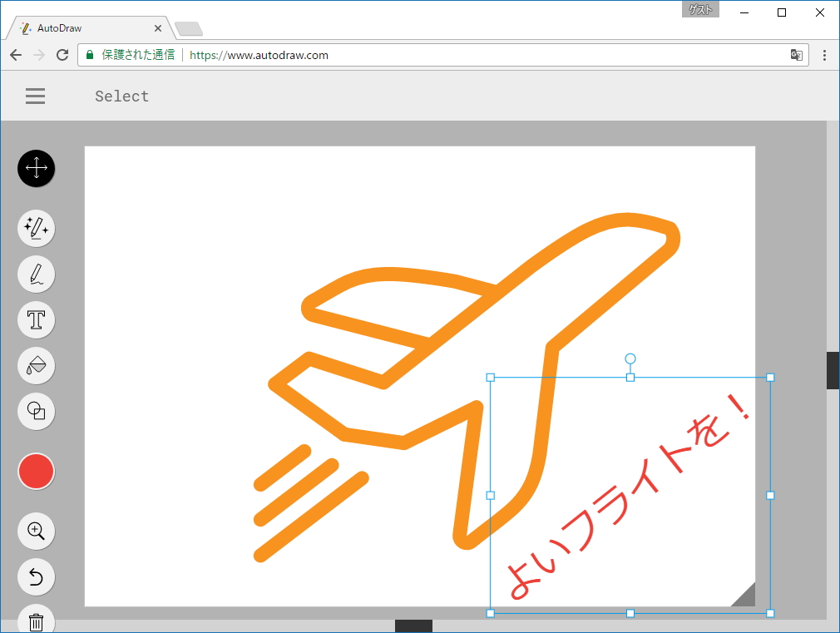The image size is (840, 633).
Task: Undo the last drawing action
Action: pos(36,576)
